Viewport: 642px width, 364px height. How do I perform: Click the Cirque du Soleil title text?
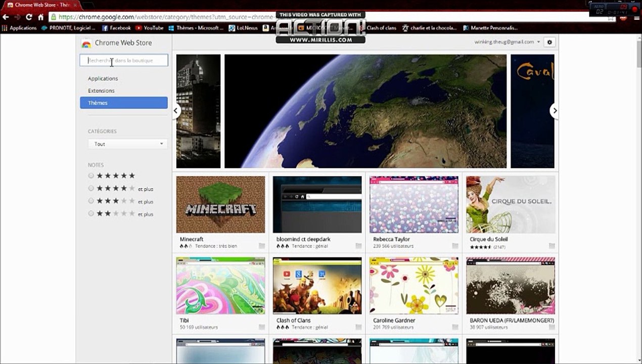tap(488, 239)
